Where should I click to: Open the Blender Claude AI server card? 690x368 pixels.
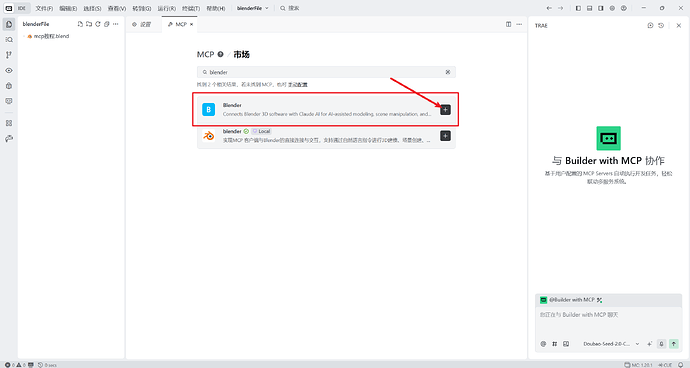(x=326, y=110)
